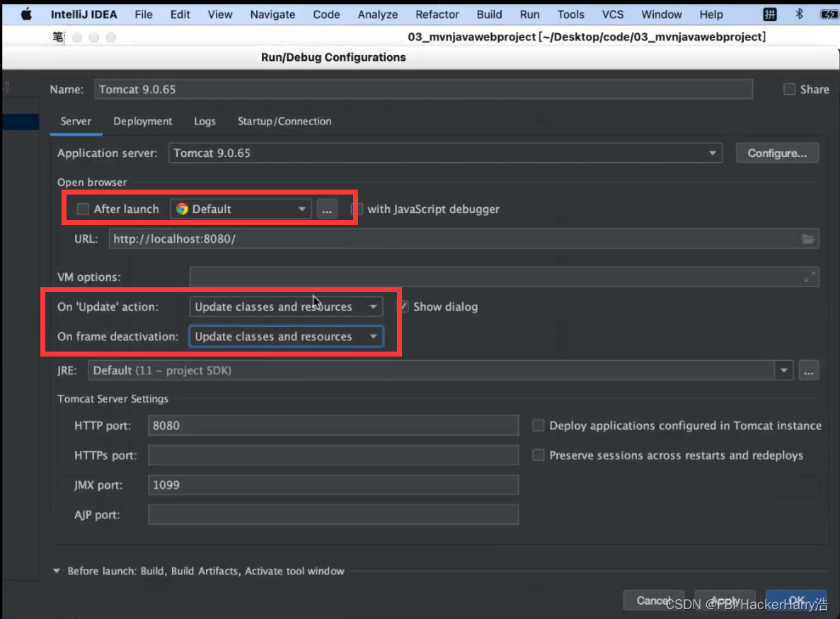Switch to the Logs tab

click(x=205, y=121)
